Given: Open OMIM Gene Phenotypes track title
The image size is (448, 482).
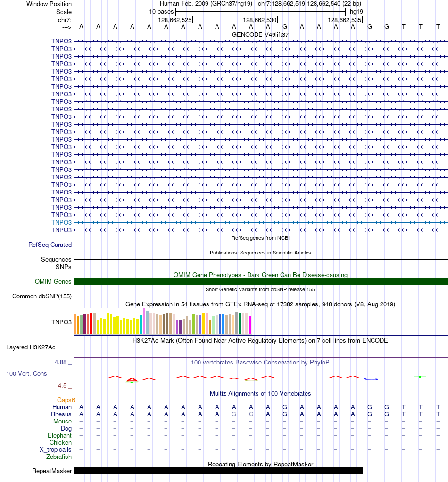Looking at the screenshot, I should click(x=260, y=275).
